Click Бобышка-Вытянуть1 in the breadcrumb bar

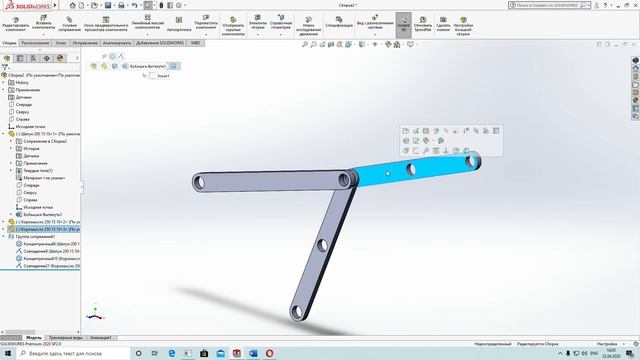[x=148, y=66]
